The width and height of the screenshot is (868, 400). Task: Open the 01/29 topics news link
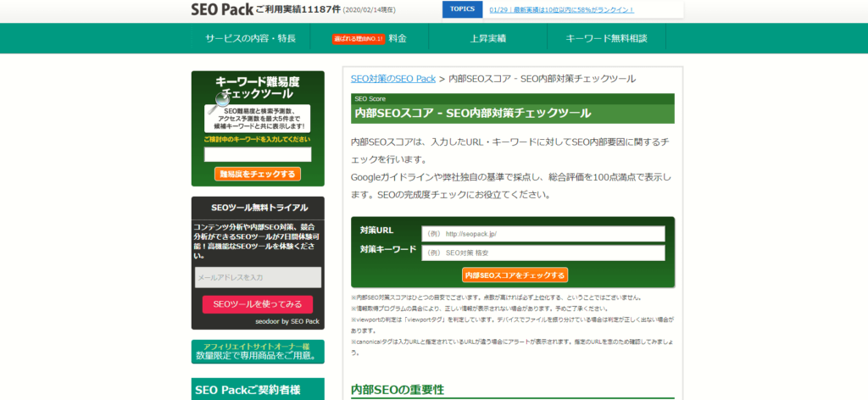point(562,10)
